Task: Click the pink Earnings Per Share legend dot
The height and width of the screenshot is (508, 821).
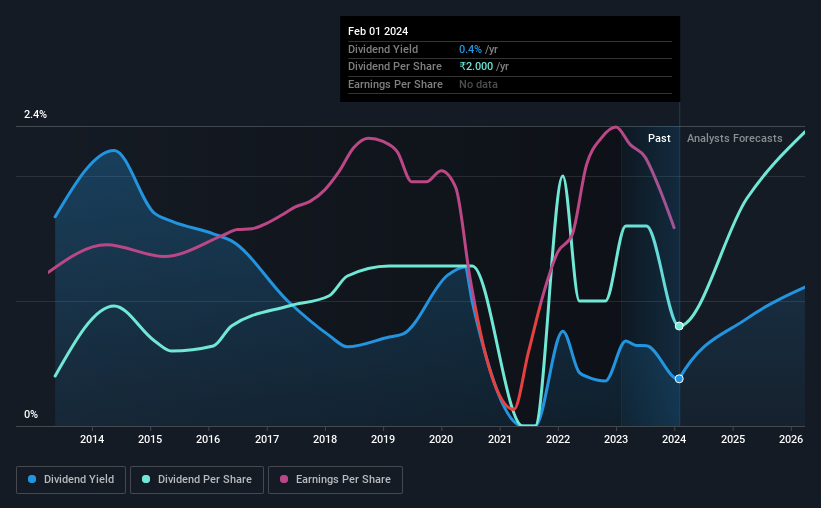Action: [x=284, y=479]
